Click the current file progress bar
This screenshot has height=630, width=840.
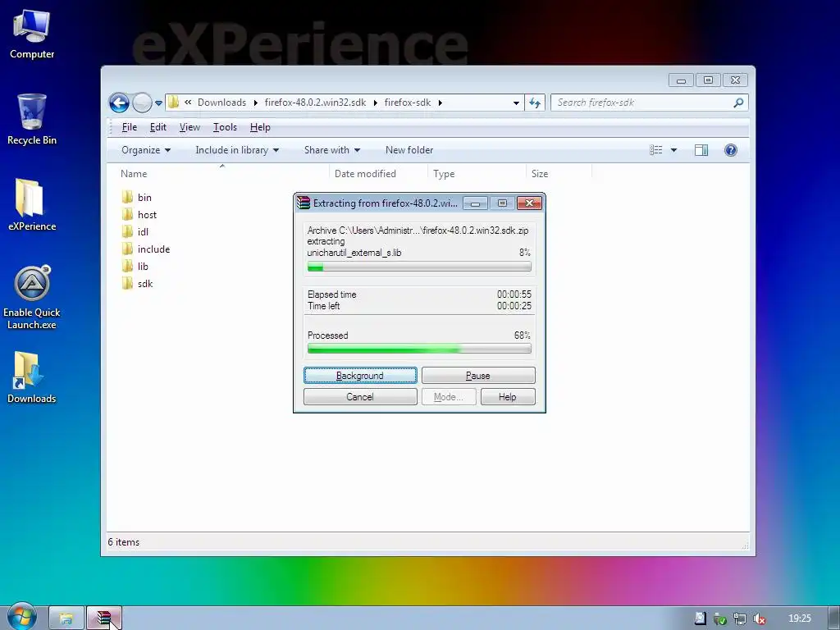pyautogui.click(x=419, y=267)
